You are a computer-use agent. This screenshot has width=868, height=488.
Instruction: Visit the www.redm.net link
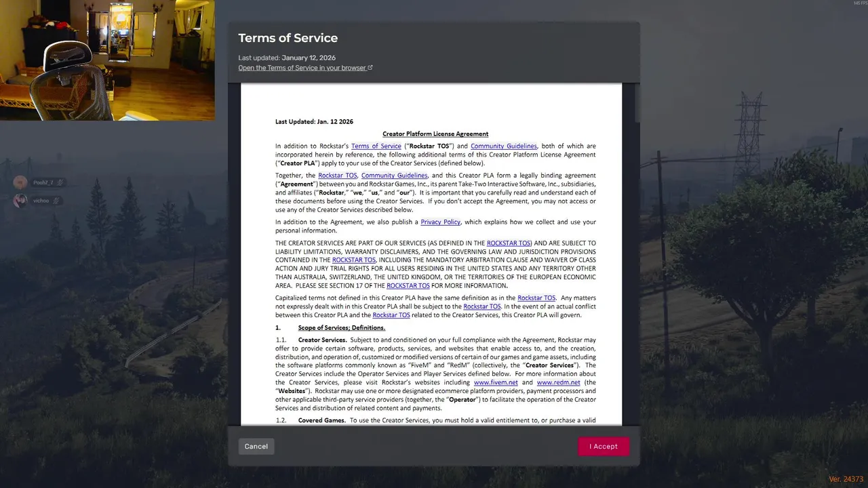(x=559, y=383)
